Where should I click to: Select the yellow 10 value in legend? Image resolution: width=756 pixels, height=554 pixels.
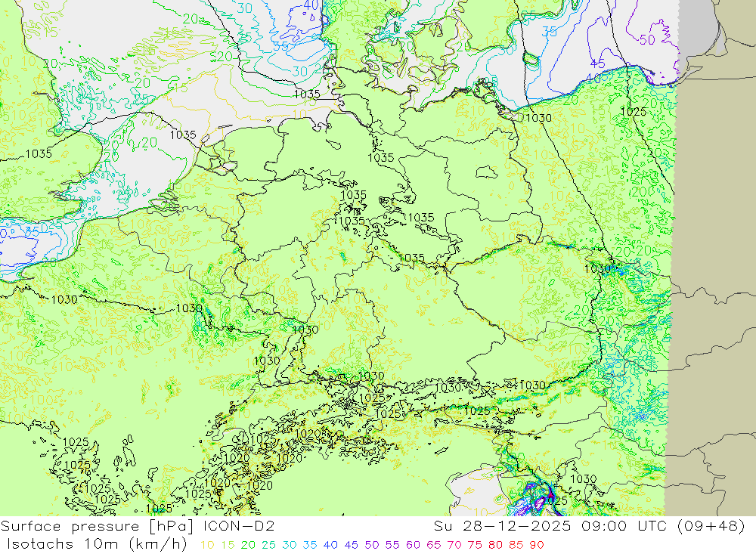pyautogui.click(x=207, y=546)
